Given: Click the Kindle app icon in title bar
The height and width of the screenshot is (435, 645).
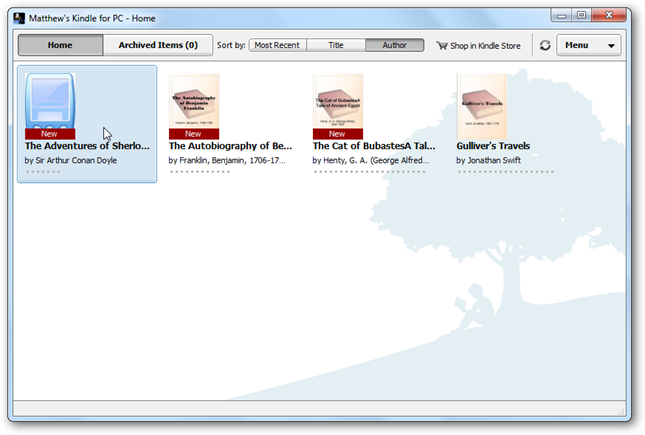Looking at the screenshot, I should click(19, 19).
